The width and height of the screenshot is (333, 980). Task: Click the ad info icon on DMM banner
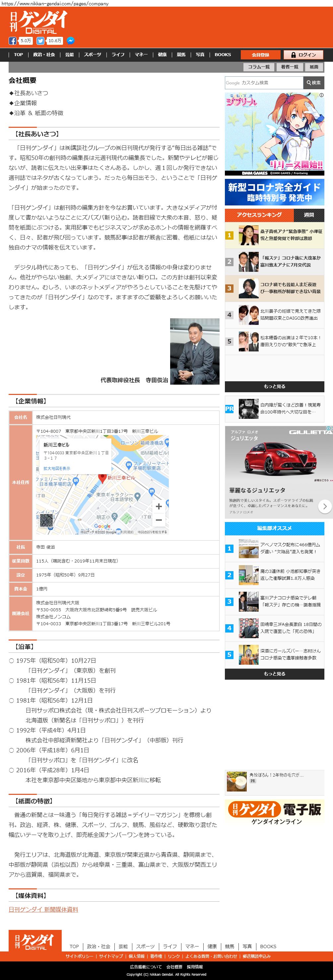pos(321,95)
